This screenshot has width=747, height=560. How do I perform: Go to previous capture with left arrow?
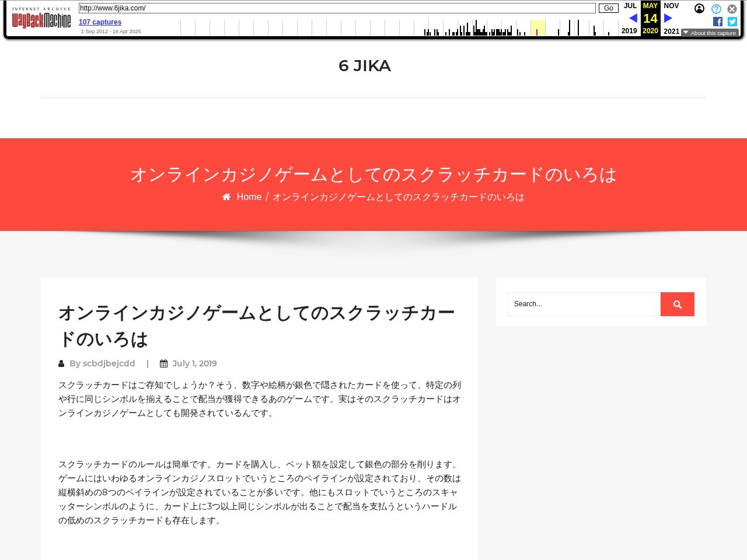pos(633,18)
